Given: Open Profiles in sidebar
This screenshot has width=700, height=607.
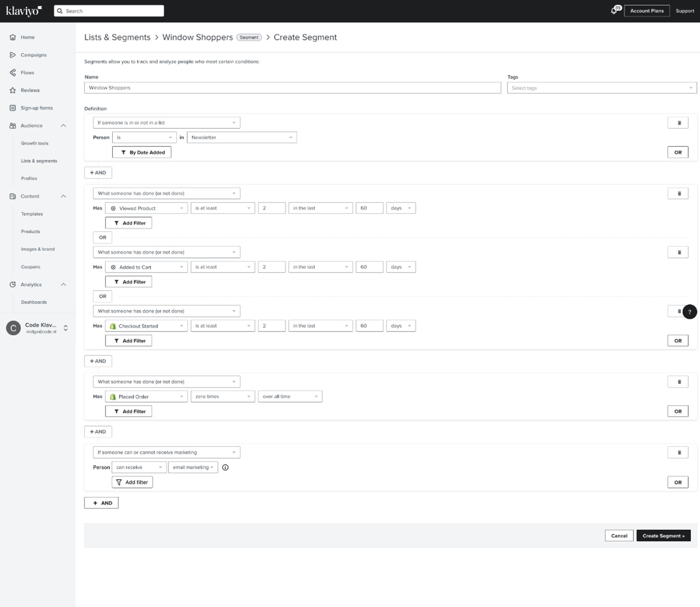Looking at the screenshot, I should 29,178.
